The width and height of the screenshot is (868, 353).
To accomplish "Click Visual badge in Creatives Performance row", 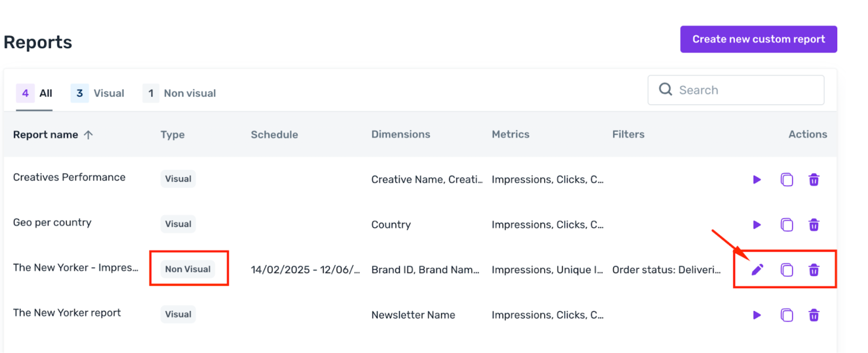I will tap(178, 179).
